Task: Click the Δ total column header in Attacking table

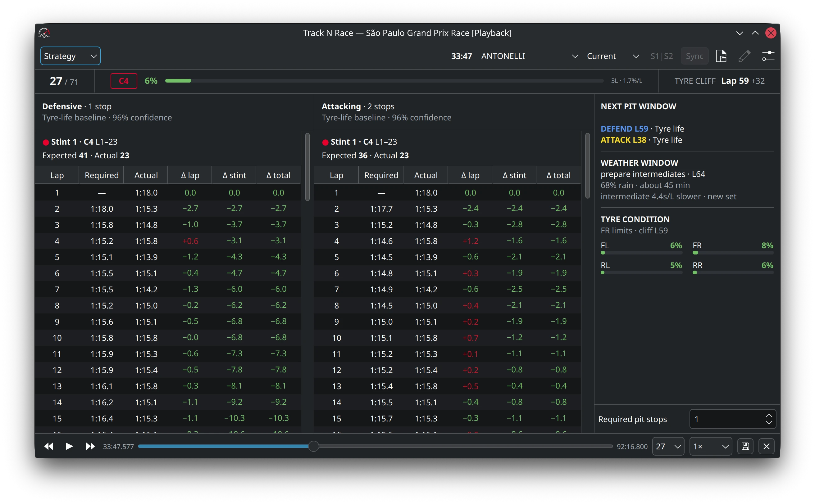Action: pyautogui.click(x=558, y=175)
